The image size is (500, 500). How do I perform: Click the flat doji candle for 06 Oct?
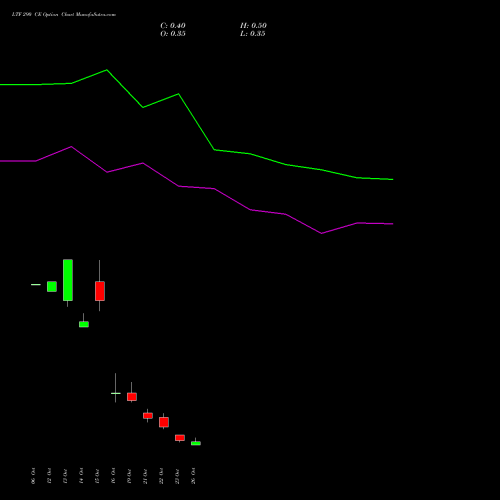pos(36,285)
